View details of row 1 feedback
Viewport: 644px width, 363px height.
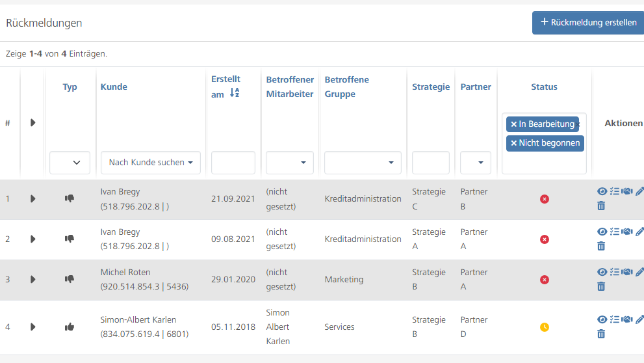(602, 192)
